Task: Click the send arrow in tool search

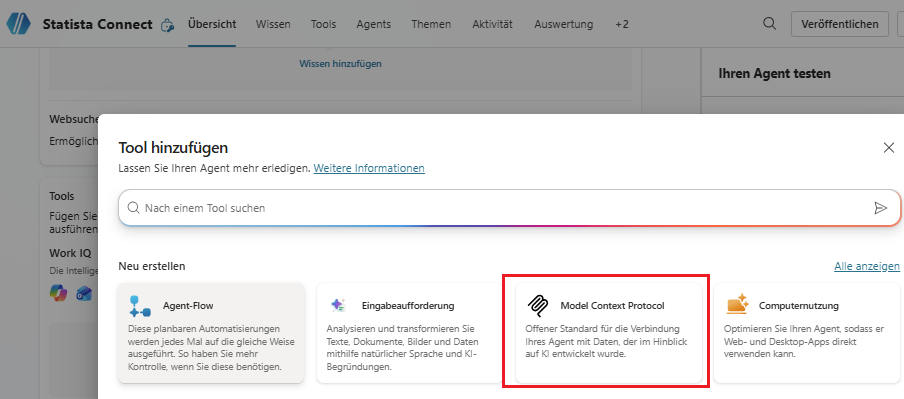Action: (880, 208)
